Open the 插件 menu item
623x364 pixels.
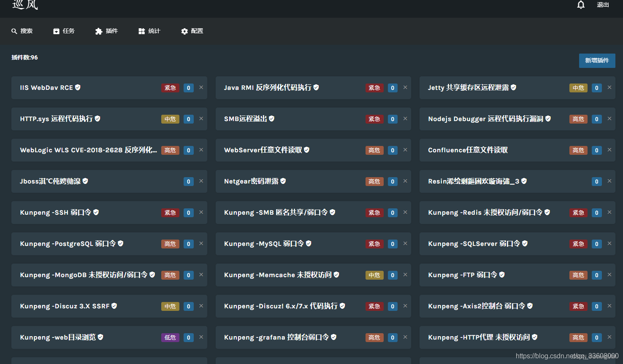106,31
